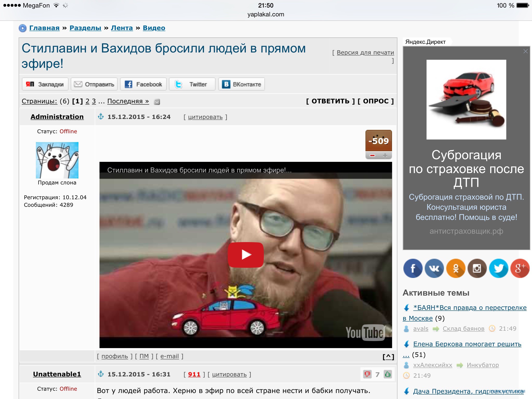Go to the Видео breadcrumb section

(154, 28)
